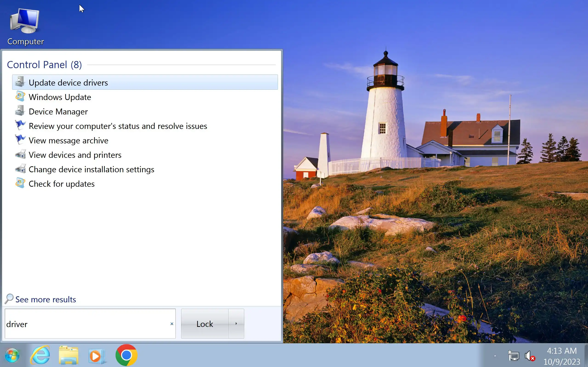Click the muted volume speaker icon
Image resolution: width=588 pixels, height=367 pixels.
tap(529, 356)
